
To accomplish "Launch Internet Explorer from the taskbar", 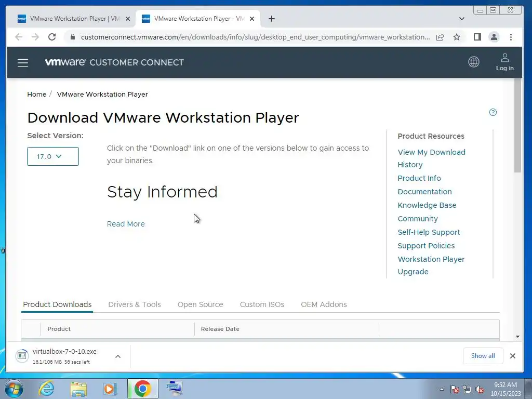I will point(46,389).
